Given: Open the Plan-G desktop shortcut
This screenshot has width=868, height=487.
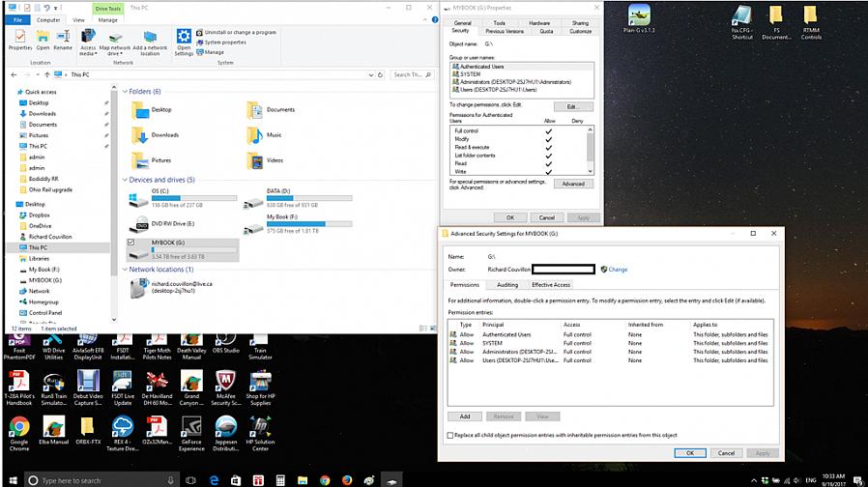Looking at the screenshot, I should (639, 15).
